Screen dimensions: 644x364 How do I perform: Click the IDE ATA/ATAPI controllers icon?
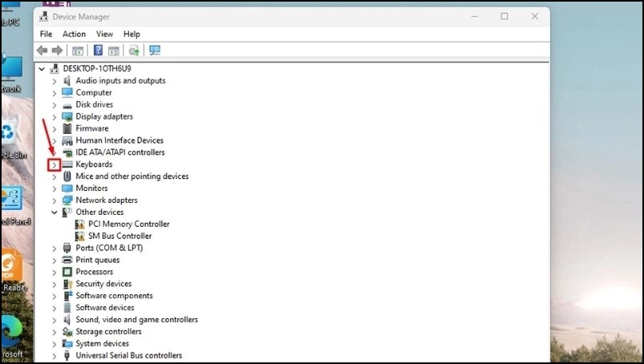pyautogui.click(x=67, y=152)
